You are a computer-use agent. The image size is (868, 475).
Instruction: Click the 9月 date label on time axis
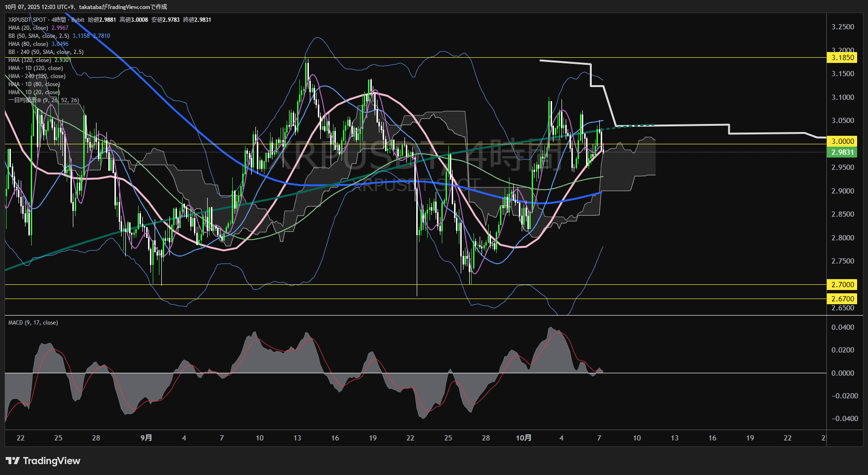[146, 438]
